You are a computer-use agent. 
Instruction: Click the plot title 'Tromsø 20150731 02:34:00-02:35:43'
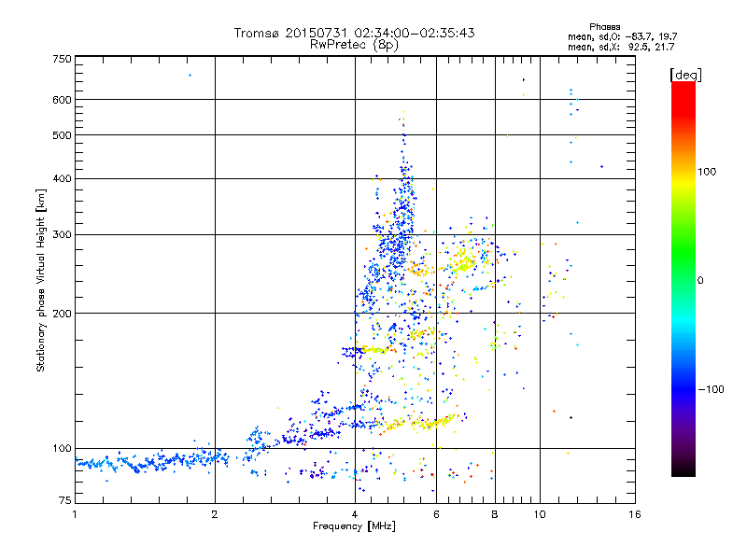point(354,33)
